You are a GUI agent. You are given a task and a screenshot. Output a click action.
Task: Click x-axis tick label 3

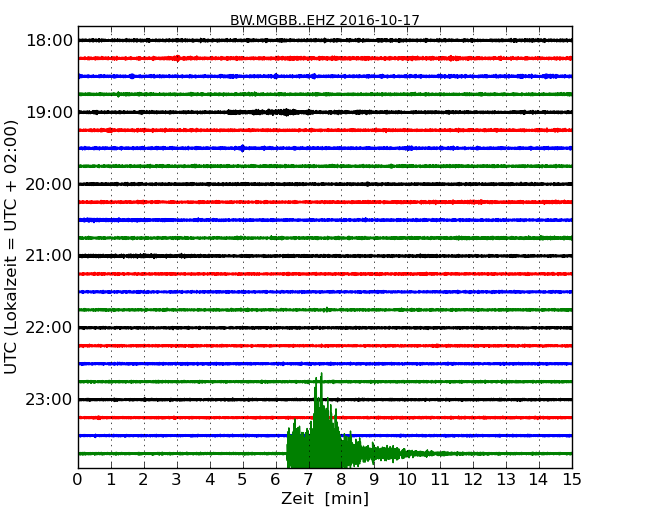pyautogui.click(x=176, y=480)
